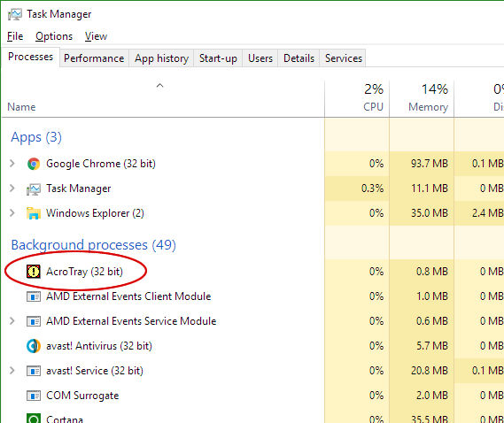Image resolution: width=504 pixels, height=423 pixels.
Task: Expand the avast! Service entry
Action: [12, 371]
